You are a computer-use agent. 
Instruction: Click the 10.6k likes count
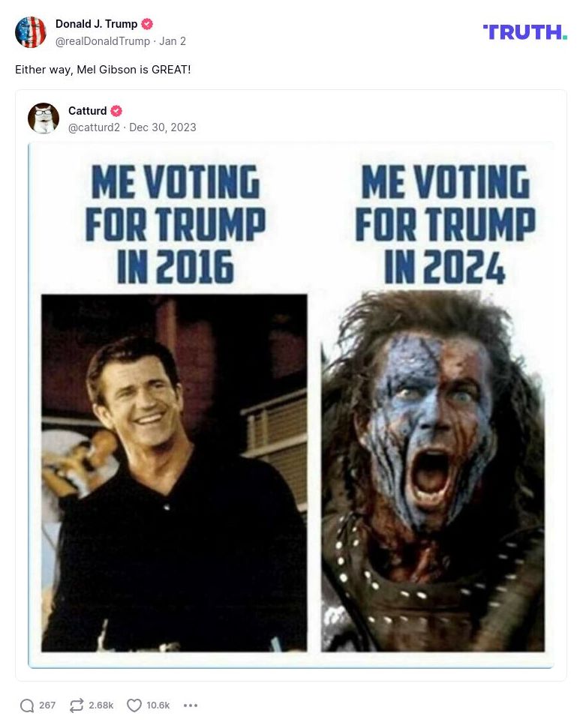pyautogui.click(x=156, y=706)
